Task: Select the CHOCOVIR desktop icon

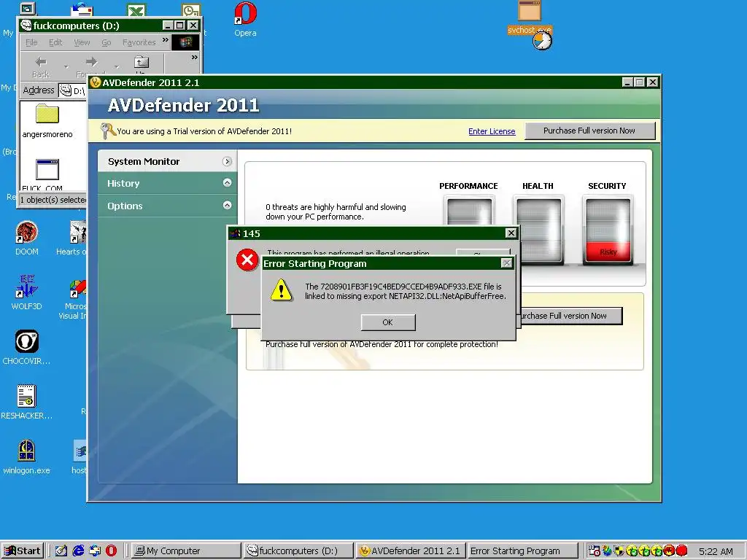Action: pos(27,347)
